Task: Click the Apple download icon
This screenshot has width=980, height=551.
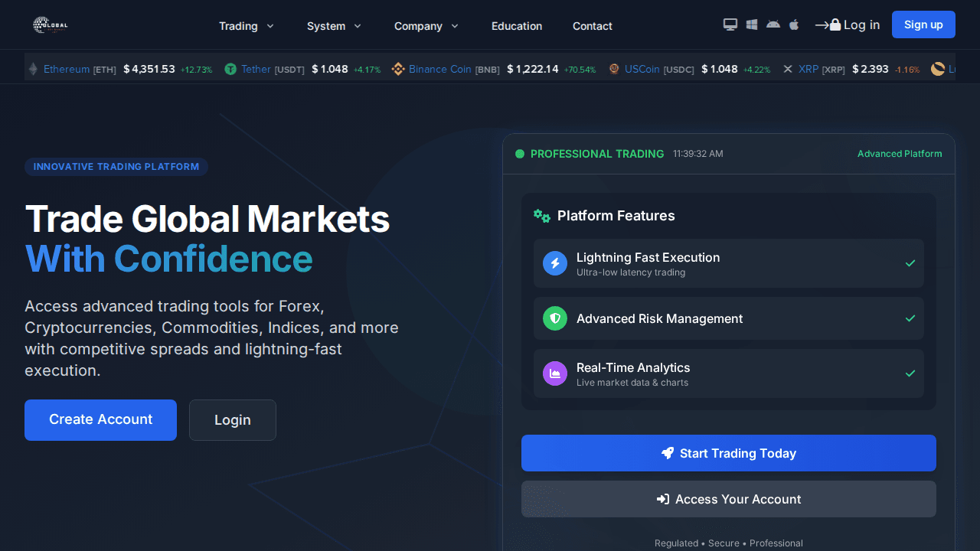Action: [x=794, y=24]
